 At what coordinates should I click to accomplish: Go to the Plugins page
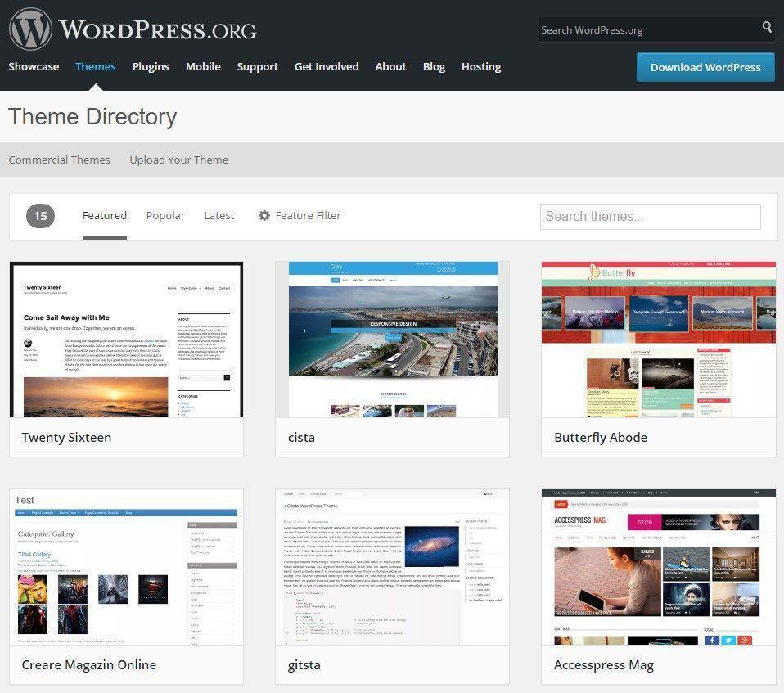click(x=151, y=67)
